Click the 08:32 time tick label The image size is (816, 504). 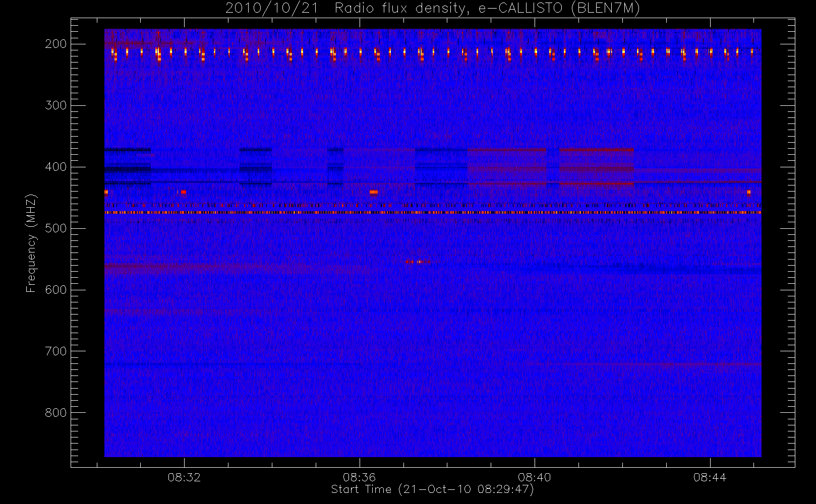coord(184,477)
